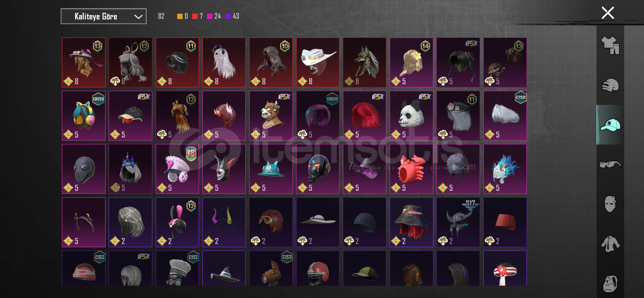Open the sunglasses category icon
Screen dimensions: 644x298
click(610, 164)
